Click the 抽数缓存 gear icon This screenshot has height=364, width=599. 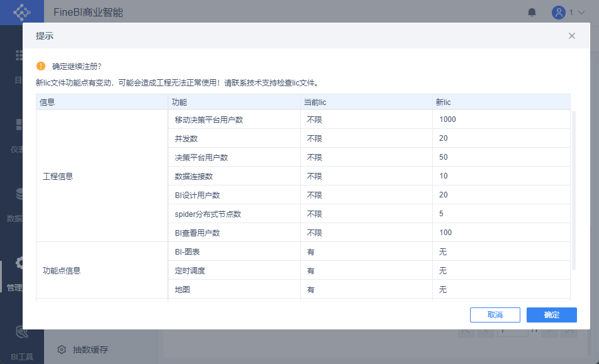pos(62,350)
